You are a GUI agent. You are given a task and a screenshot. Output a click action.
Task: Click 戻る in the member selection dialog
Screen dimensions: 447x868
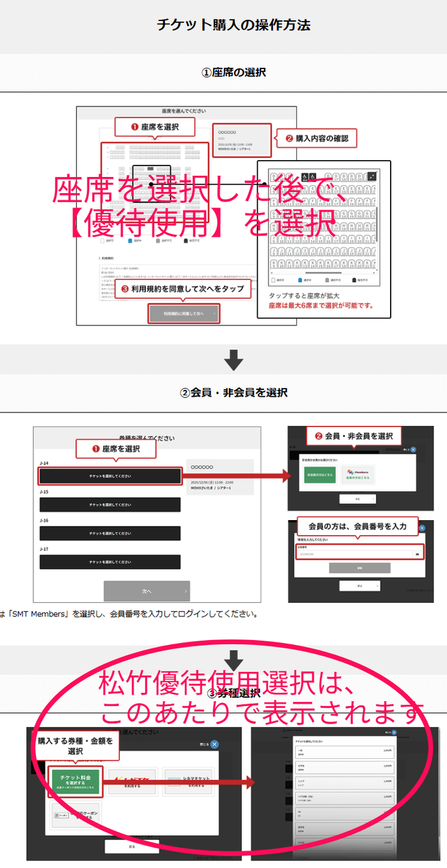point(357,498)
